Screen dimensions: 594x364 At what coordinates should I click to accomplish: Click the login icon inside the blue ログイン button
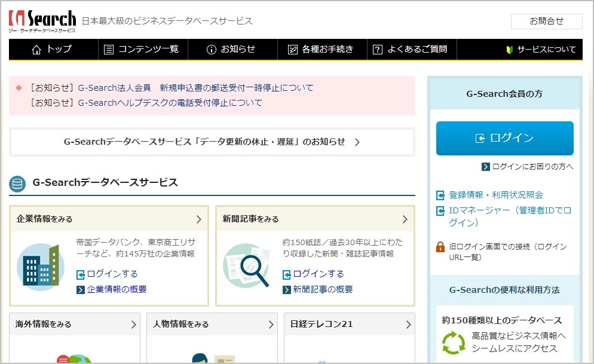[x=480, y=138]
